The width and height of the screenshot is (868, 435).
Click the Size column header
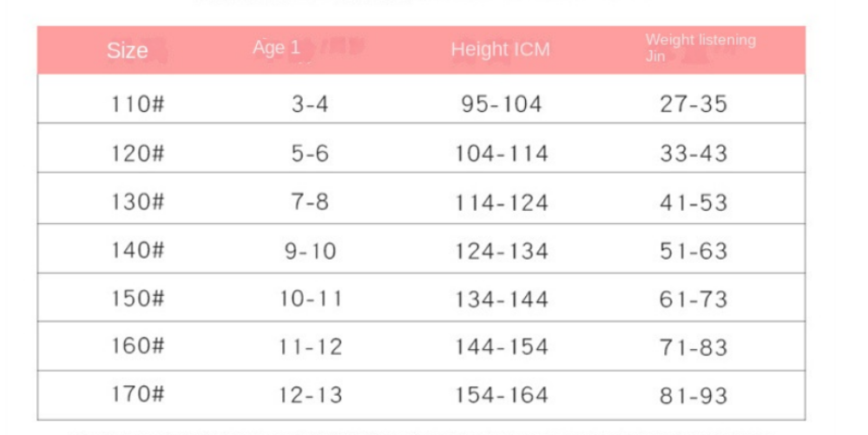[127, 50]
